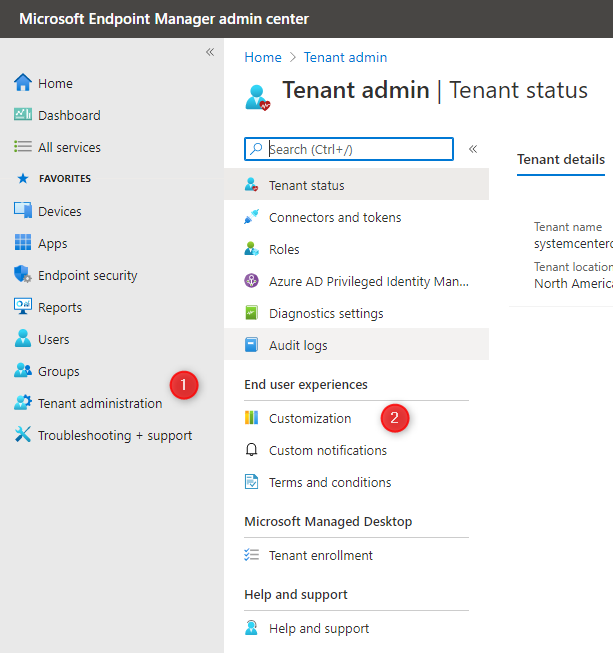The image size is (613, 653).
Task: Click the Diagnostics settings green icon
Action: coord(251,313)
